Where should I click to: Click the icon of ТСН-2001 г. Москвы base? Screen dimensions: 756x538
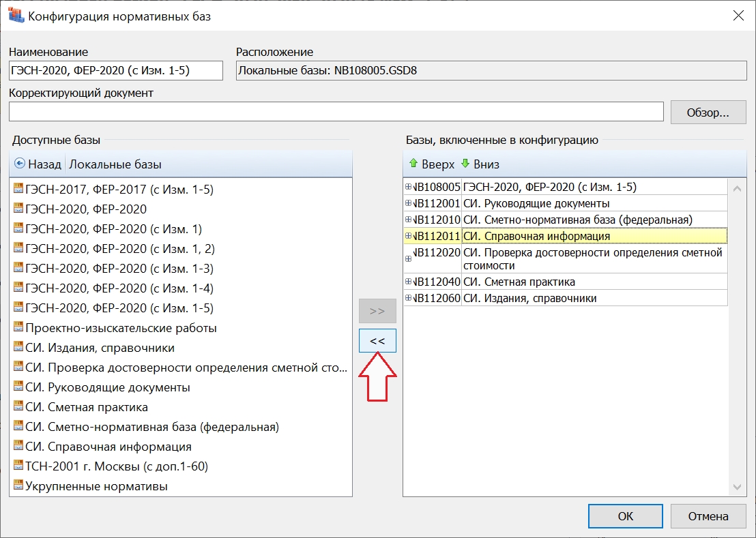click(x=18, y=465)
